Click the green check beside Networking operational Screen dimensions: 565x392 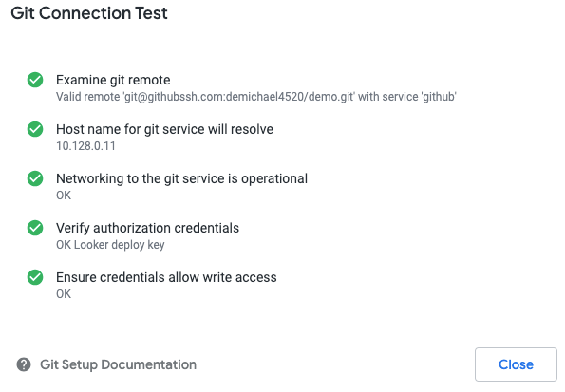click(x=35, y=178)
